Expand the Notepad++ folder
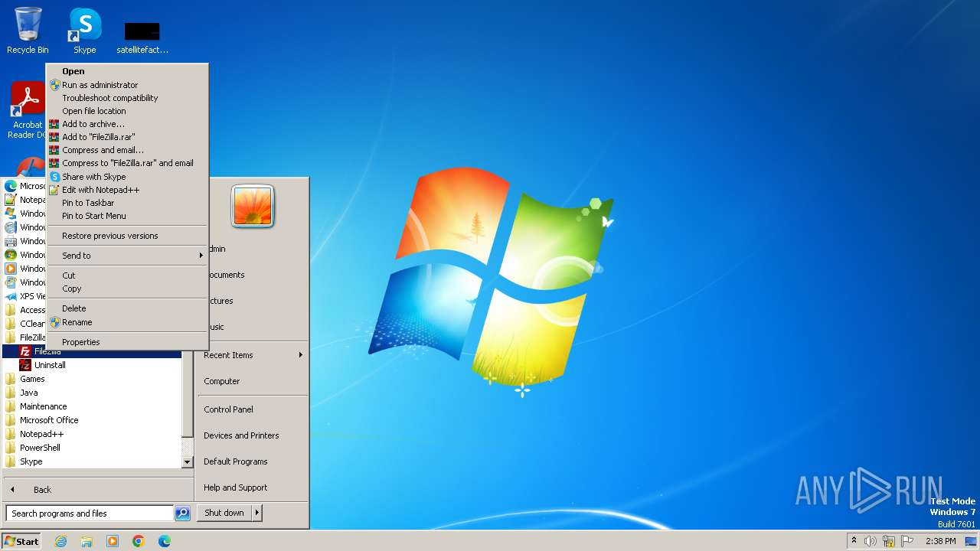 92,434
